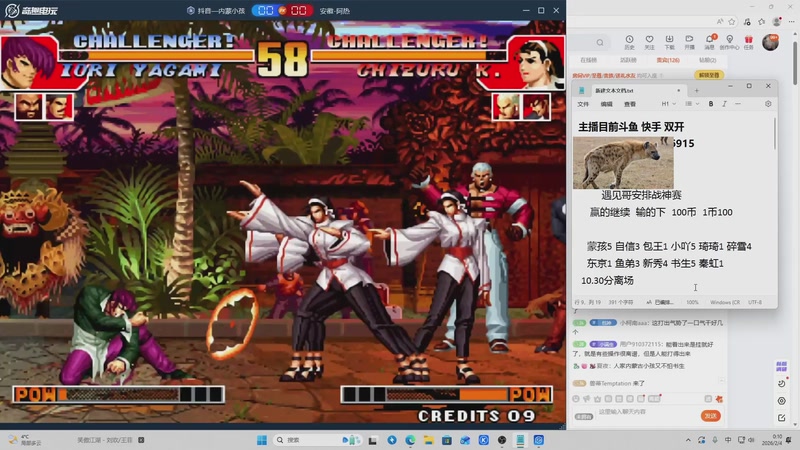
Task: Click the megaphone icon in chat toolbar
Action: click(x=587, y=398)
